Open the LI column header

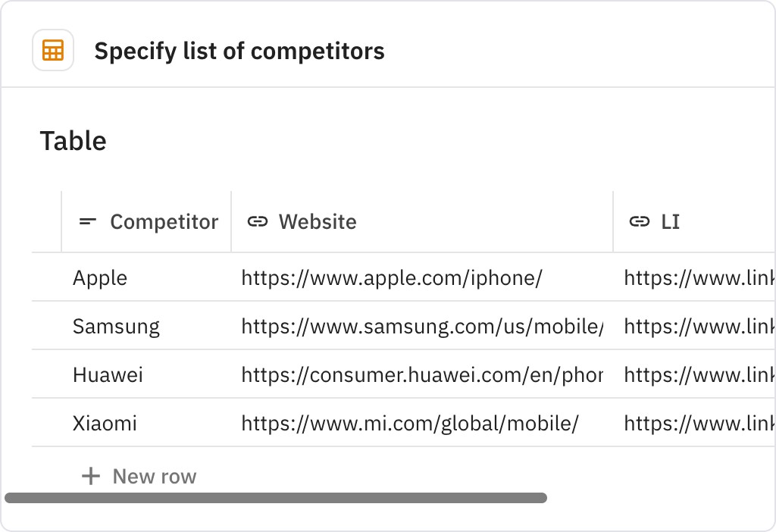672,221
